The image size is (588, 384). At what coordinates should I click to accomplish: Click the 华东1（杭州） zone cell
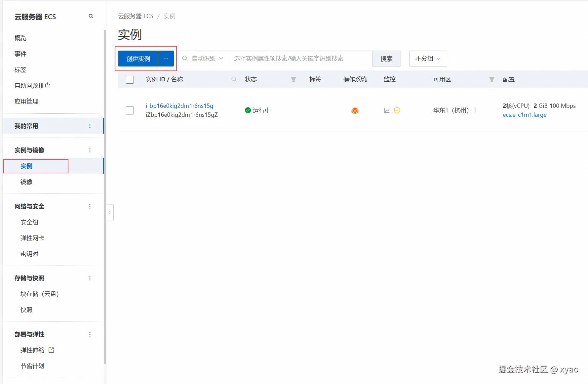tap(454, 110)
